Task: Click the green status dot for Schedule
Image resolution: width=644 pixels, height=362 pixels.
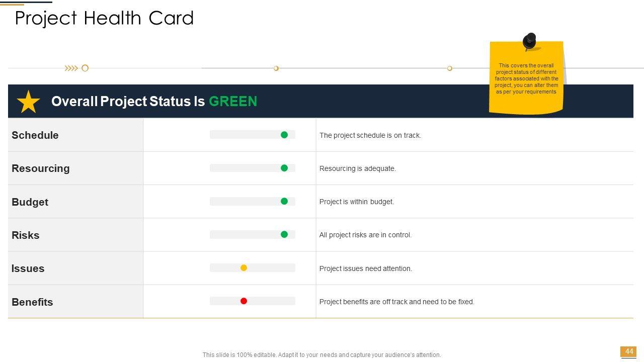Action: (x=284, y=135)
